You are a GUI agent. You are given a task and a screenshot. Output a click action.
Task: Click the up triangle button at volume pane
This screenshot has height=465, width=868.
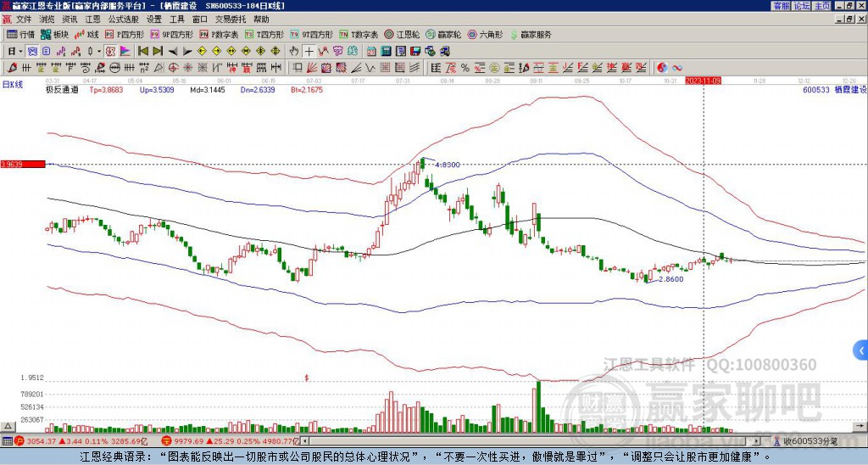(8, 426)
